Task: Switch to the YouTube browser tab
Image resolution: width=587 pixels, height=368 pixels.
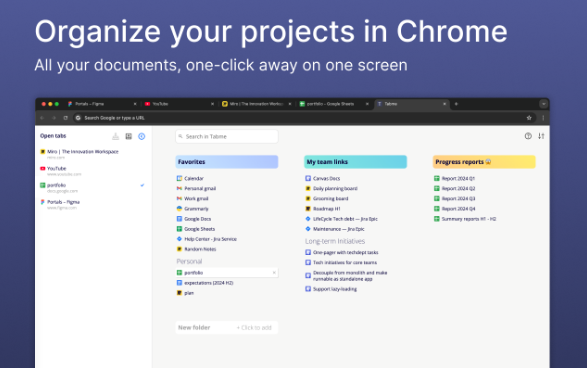Action: (x=179, y=104)
